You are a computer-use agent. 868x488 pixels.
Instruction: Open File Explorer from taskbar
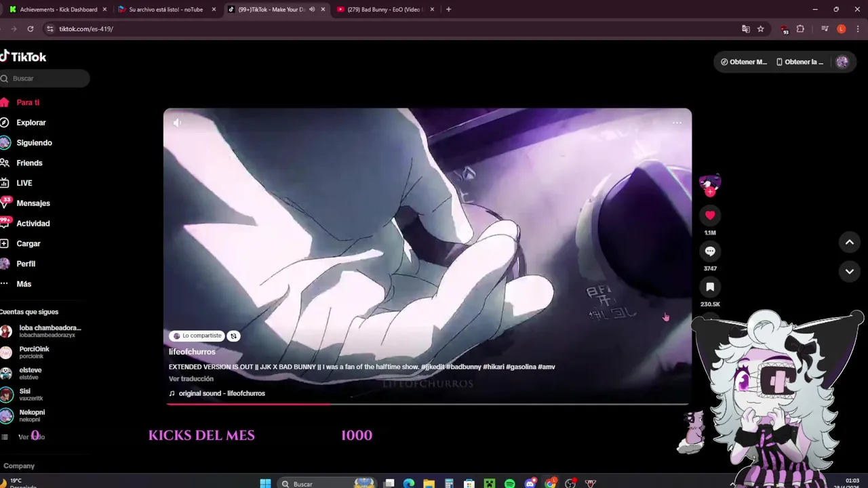(x=429, y=483)
